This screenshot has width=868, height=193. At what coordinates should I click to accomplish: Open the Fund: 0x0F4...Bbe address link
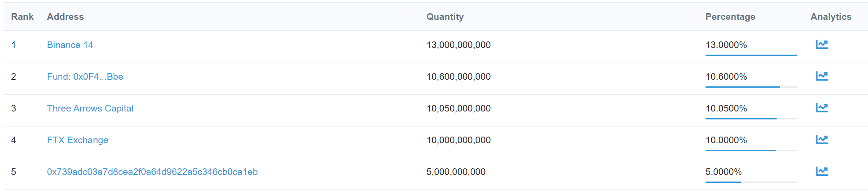(x=85, y=77)
